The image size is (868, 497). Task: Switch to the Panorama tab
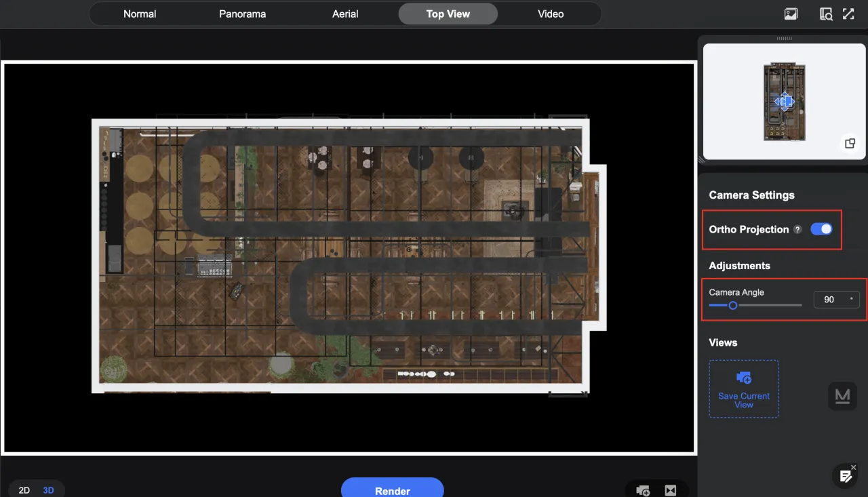tap(242, 14)
